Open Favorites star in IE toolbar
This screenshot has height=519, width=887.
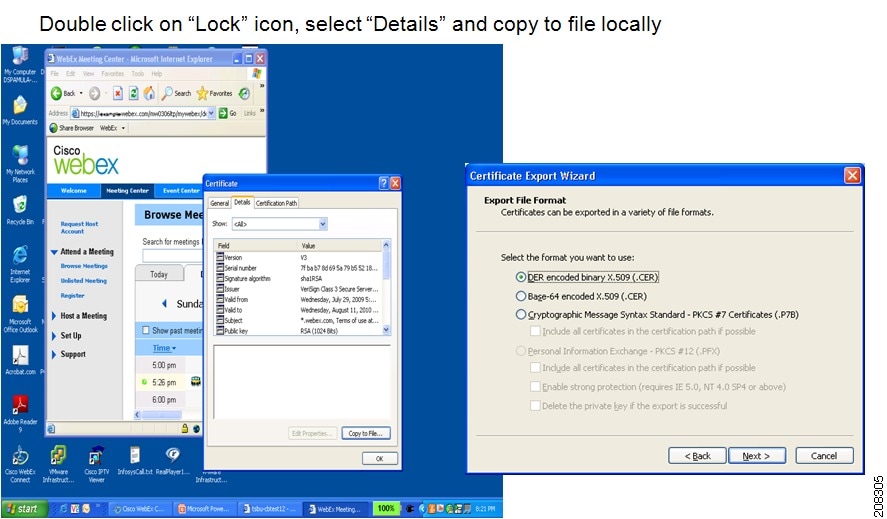coord(214,93)
